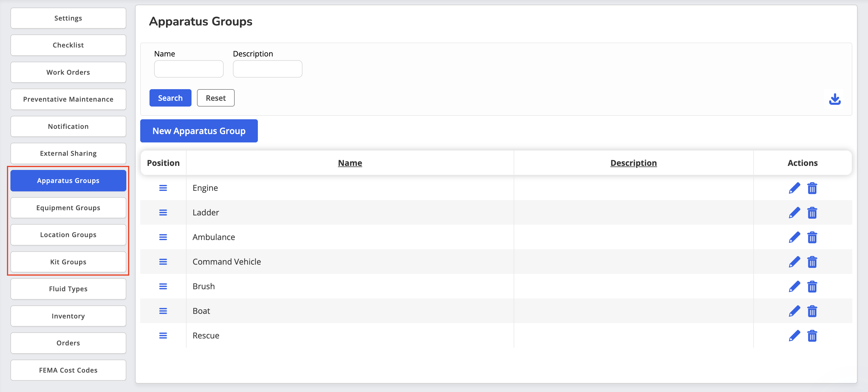
Task: Edit the Command Vehicle group
Action: coord(794,262)
